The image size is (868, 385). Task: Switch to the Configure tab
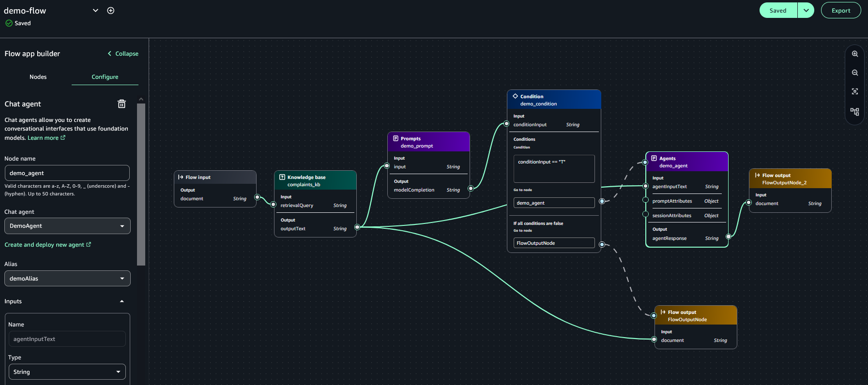point(105,77)
